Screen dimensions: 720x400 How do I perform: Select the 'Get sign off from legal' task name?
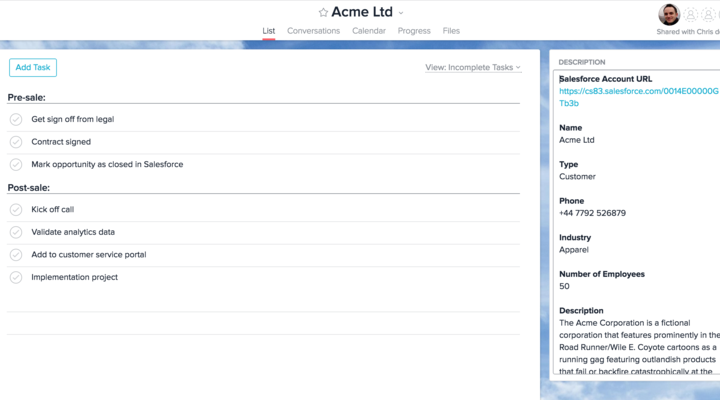73,119
